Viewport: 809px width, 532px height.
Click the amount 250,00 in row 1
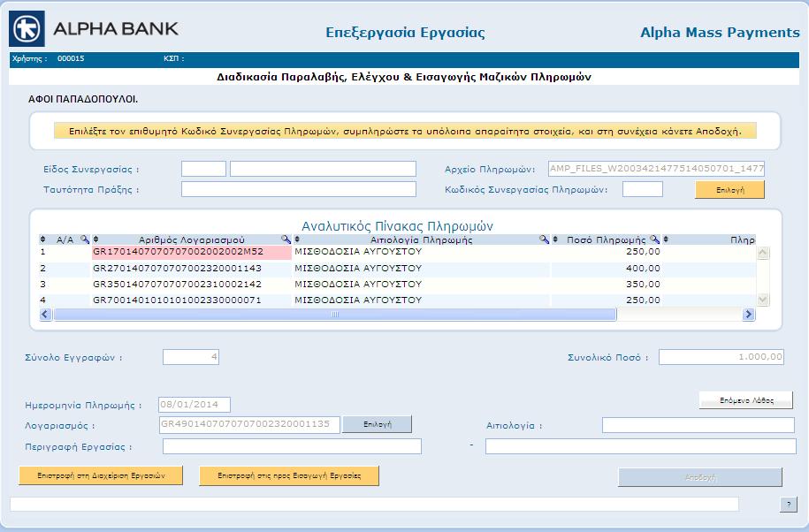(643, 252)
